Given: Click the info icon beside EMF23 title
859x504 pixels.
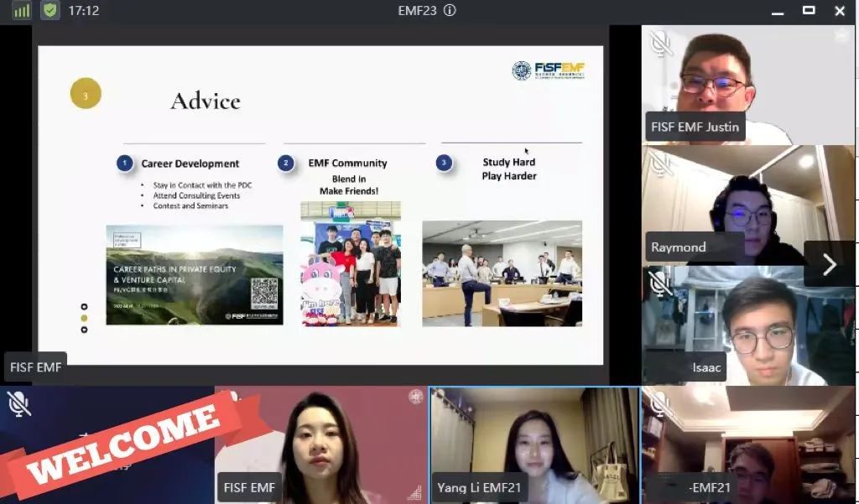Looking at the screenshot, I should point(450,11).
